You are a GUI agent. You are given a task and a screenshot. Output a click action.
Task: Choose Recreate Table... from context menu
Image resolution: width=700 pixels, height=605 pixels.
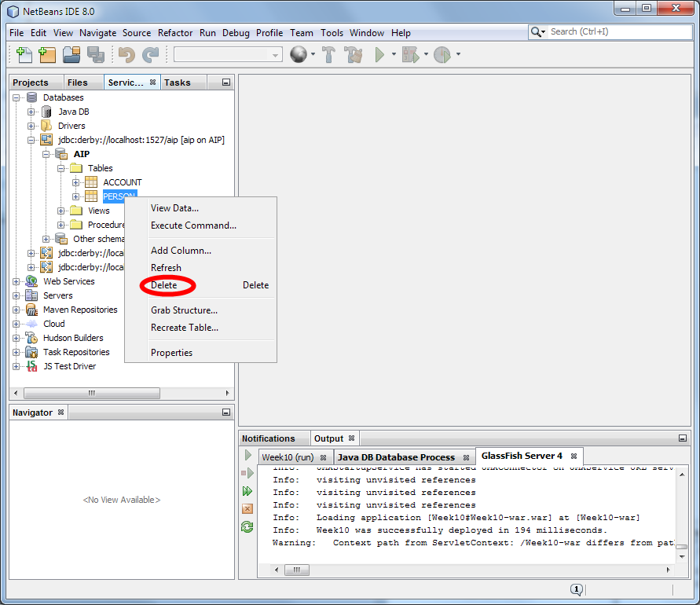pos(200,328)
